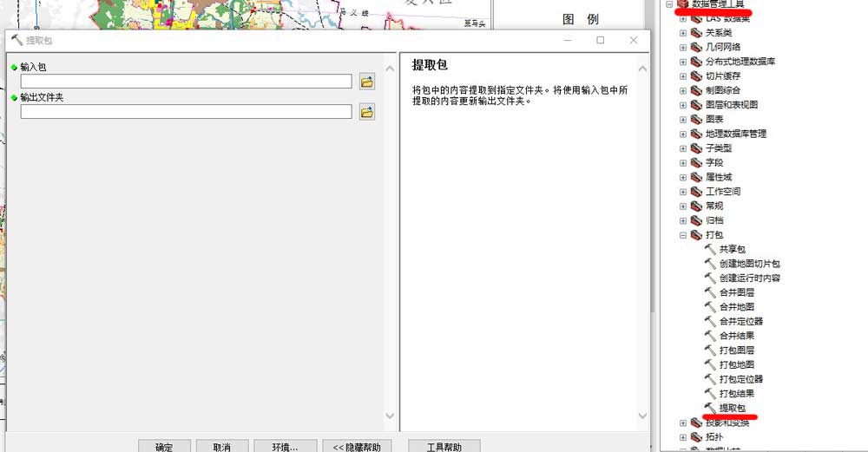
Task: Click the 属性域 toolset icon
Action: coord(696,177)
